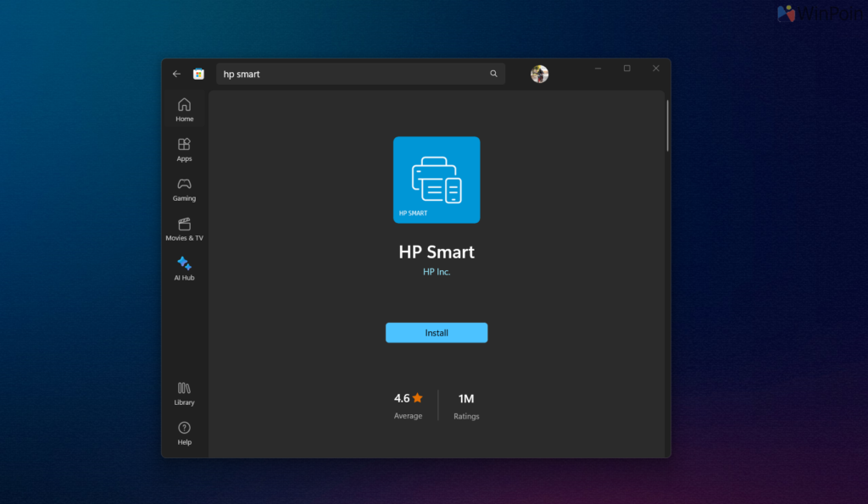
Task: Go back using the back arrow
Action: (x=176, y=74)
